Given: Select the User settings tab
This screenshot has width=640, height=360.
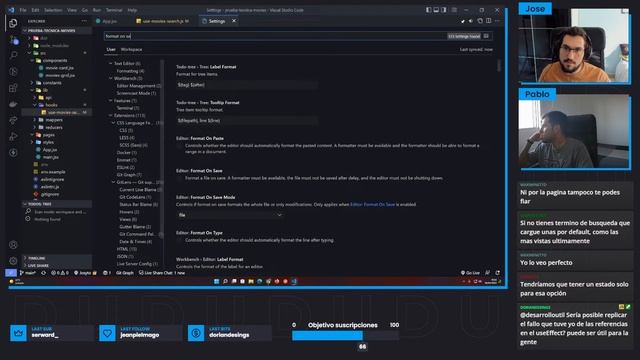Looking at the screenshot, I should (x=111, y=49).
